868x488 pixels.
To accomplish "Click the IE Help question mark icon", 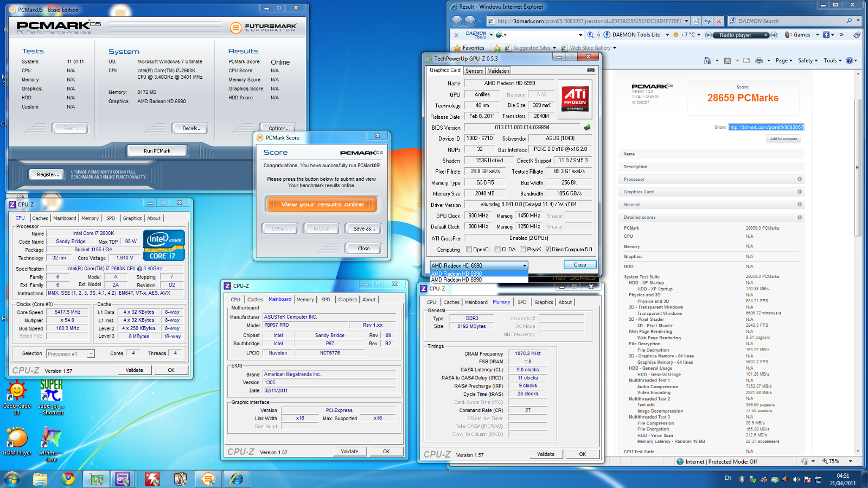I will [x=850, y=60].
